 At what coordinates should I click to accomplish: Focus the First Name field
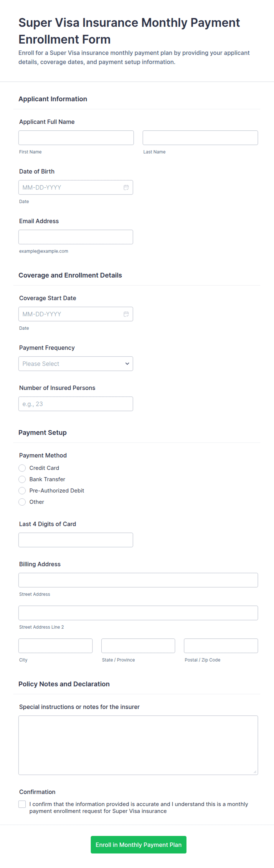click(76, 138)
